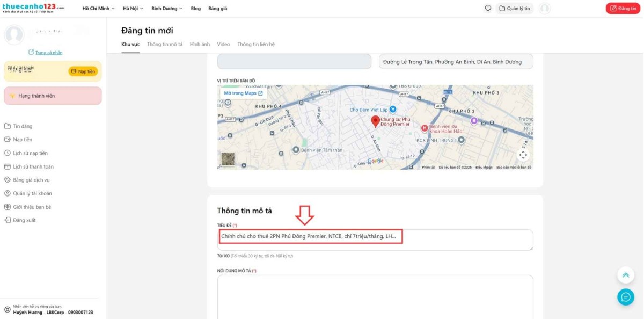
Task: Open the user avatar in the top bar
Action: coord(545,8)
